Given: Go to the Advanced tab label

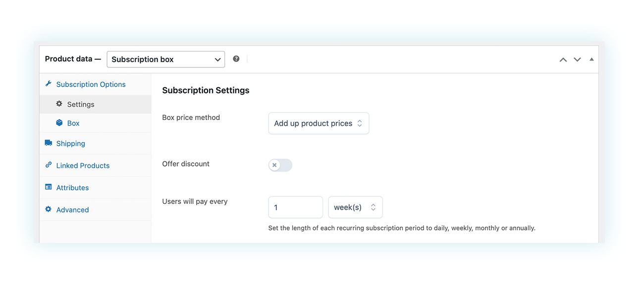Looking at the screenshot, I should [72, 210].
